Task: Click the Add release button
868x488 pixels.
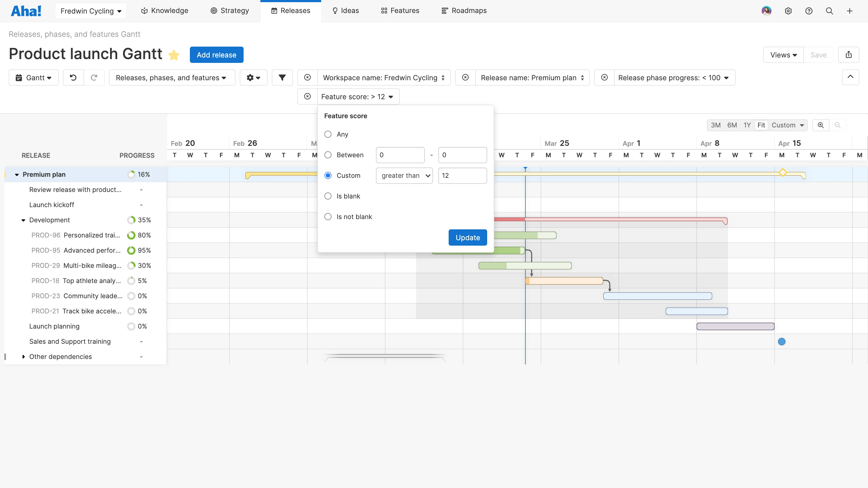Action: [216, 55]
